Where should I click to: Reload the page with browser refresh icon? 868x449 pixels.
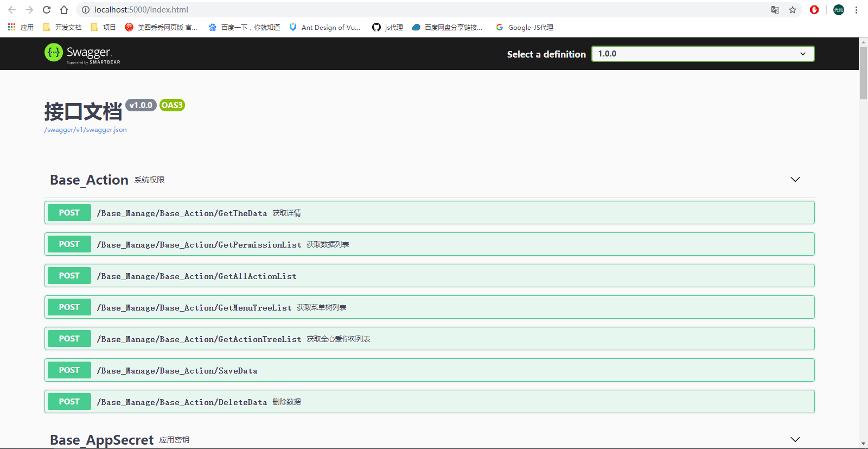pos(47,10)
